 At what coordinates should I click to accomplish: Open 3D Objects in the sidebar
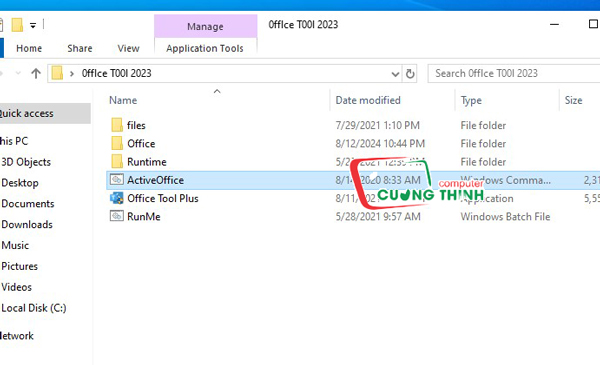point(26,162)
